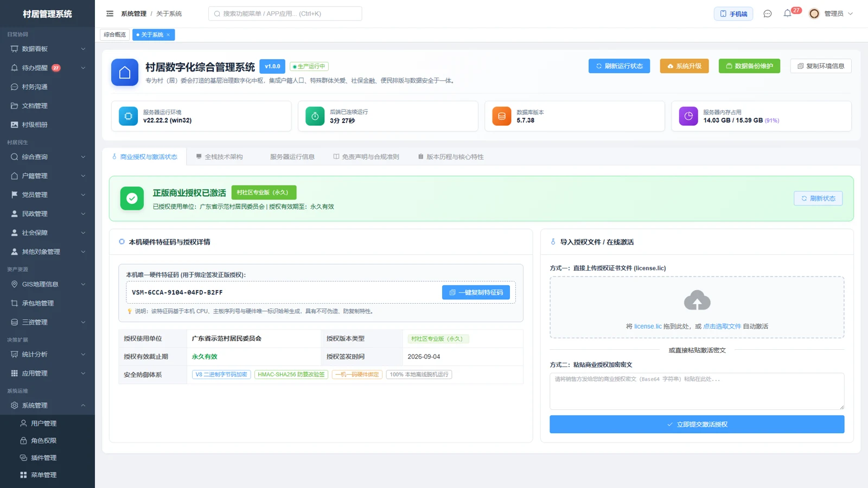The image size is (868, 488).
Task: Open 用户管理 submenu item
Action: (x=47, y=423)
